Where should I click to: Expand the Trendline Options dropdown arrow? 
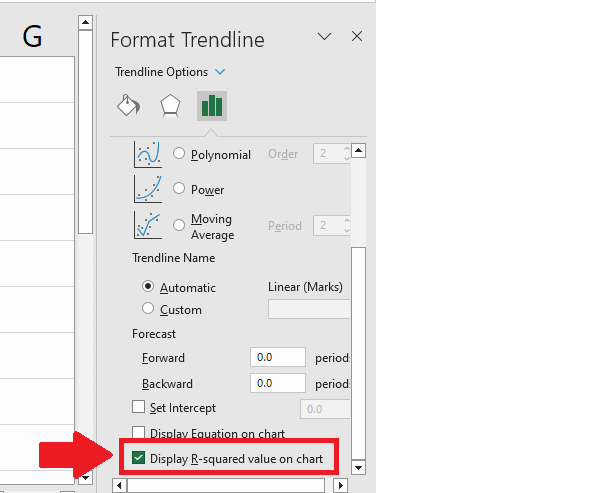[220, 72]
